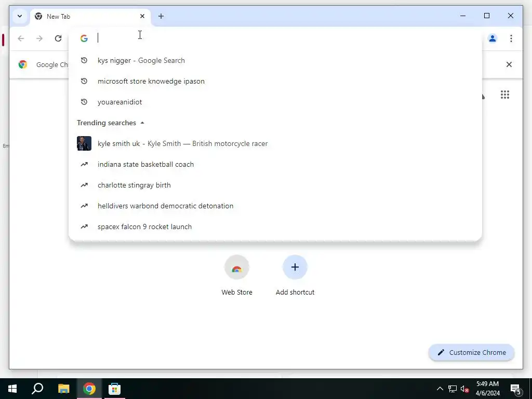Click the network status tray icon

coord(453,389)
